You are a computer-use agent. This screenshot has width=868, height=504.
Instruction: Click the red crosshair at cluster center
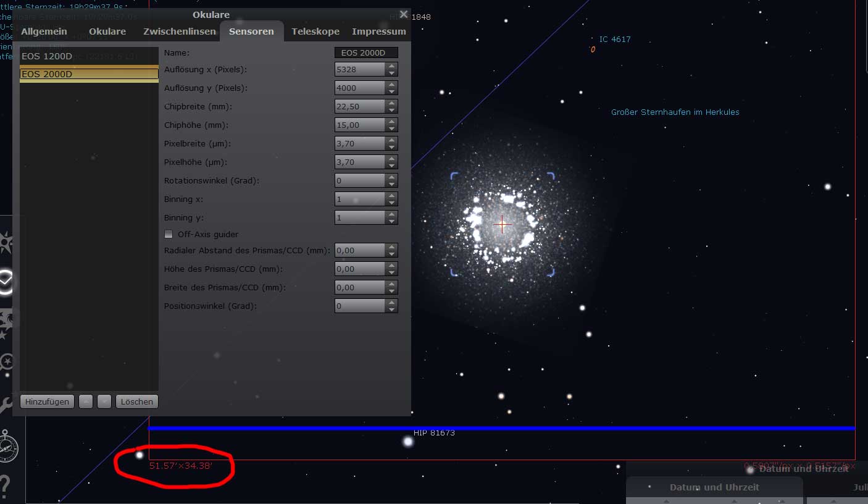click(x=502, y=225)
